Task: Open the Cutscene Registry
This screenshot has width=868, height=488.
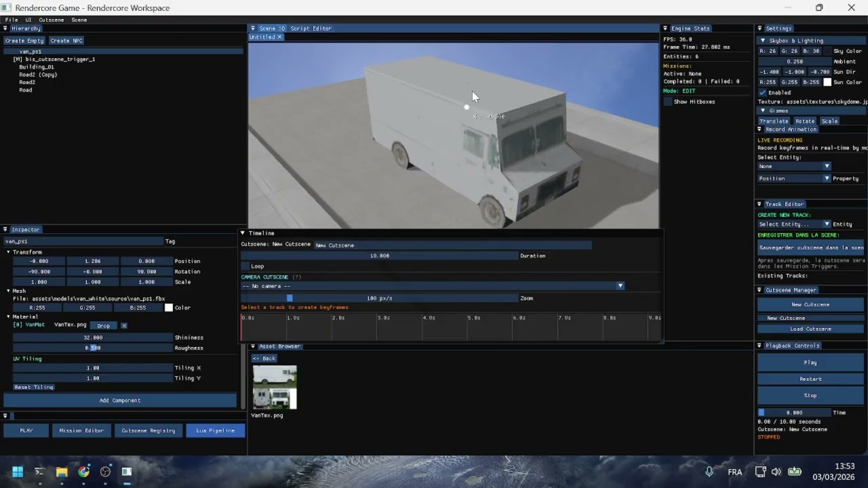Action: 149,430
